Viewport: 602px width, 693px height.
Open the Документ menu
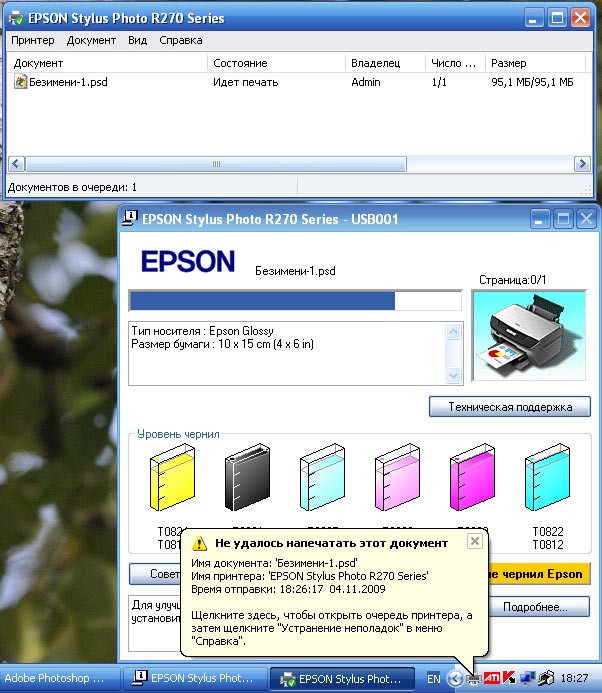click(x=91, y=40)
